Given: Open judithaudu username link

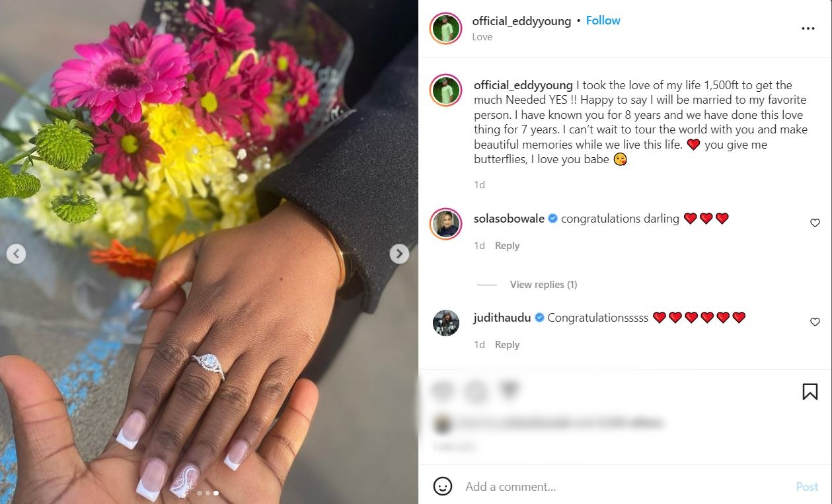Looking at the screenshot, I should [x=502, y=318].
